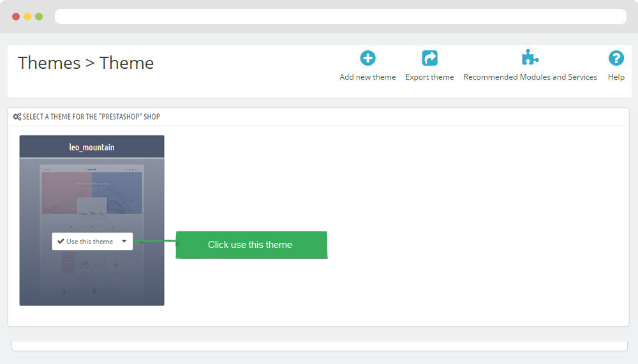The image size is (638, 364).
Task: Click the gears icon beside Select a theme
Action: pyautogui.click(x=17, y=117)
